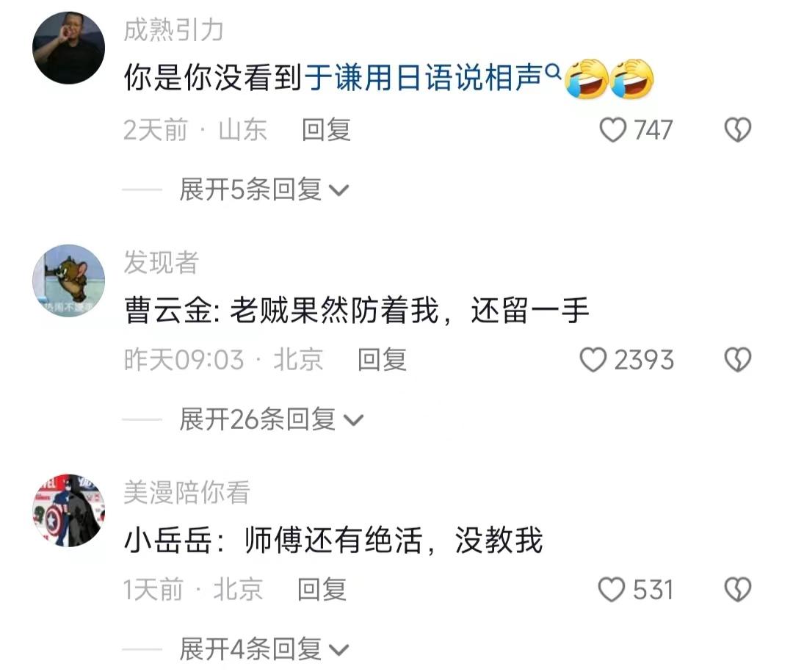
Task: Open username 美漫陪你看
Action: click(187, 492)
